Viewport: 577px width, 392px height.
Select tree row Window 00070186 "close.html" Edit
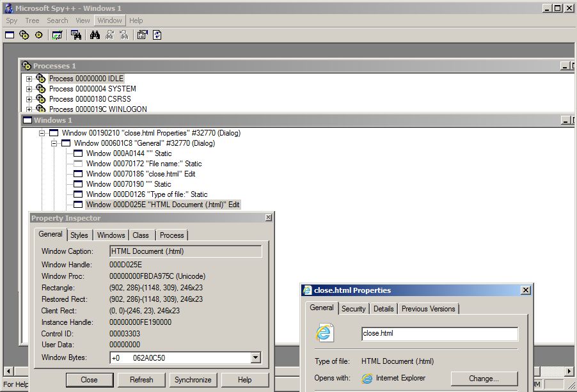(141, 174)
